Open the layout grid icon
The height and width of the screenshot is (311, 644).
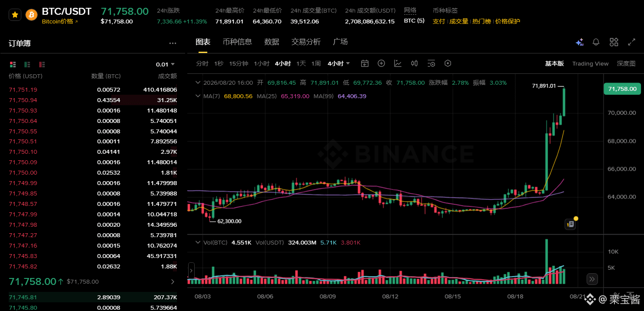[614, 42]
